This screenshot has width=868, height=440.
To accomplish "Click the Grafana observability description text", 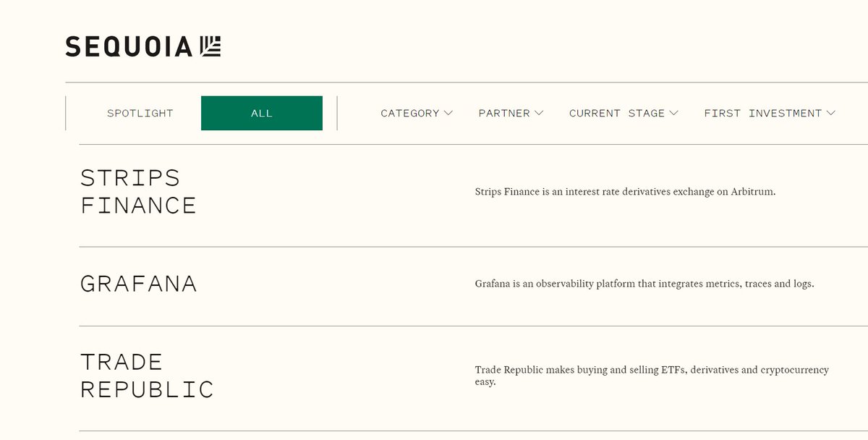I will pos(644,284).
